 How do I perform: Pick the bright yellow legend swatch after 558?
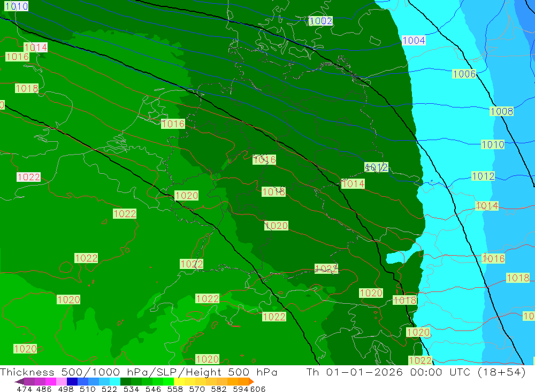pos(179,381)
